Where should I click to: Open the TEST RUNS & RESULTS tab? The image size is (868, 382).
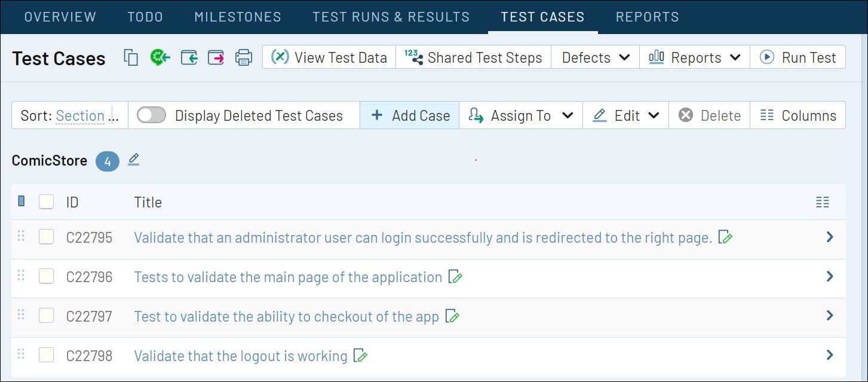tap(391, 17)
